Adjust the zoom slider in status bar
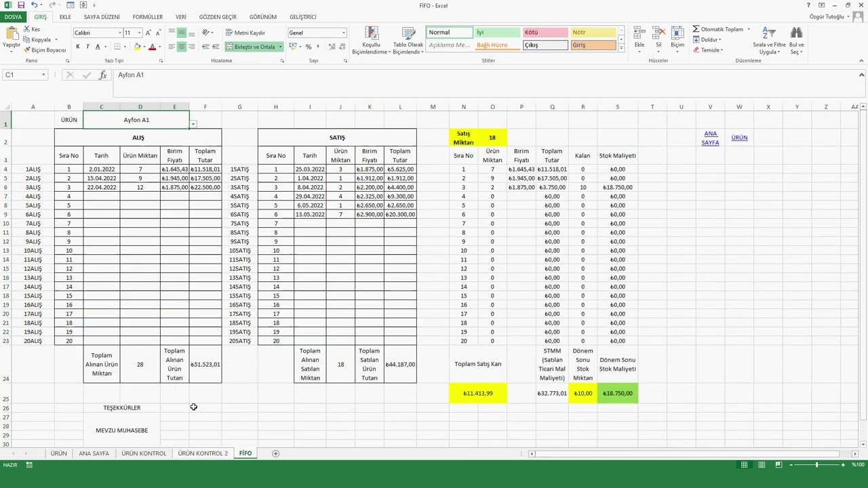The image size is (868, 488). 816,465
